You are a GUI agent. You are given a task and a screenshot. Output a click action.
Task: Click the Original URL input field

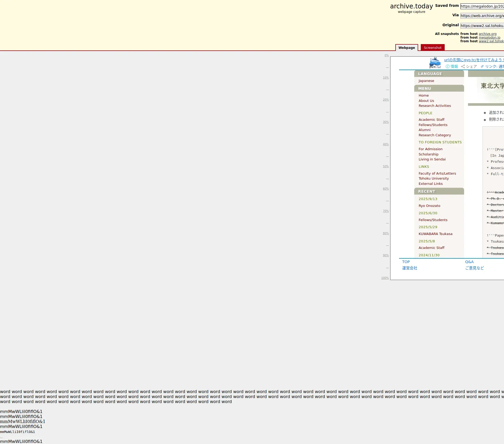coord(482,26)
